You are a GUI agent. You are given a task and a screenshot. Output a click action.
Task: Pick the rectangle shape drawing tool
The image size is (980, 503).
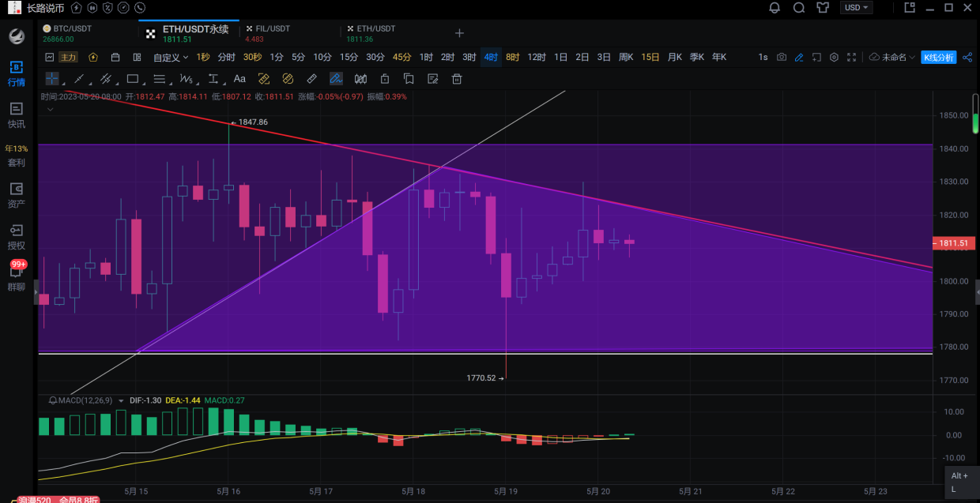[133, 79]
